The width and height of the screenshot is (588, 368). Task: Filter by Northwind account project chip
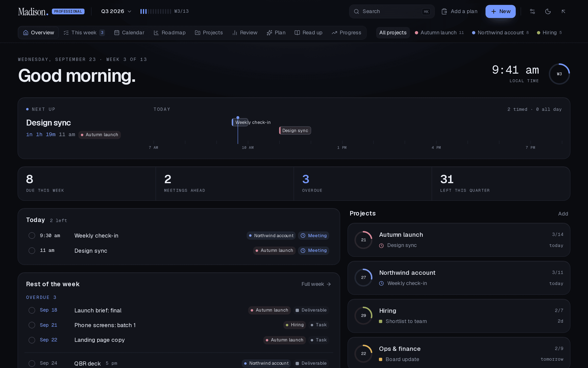pos(500,33)
